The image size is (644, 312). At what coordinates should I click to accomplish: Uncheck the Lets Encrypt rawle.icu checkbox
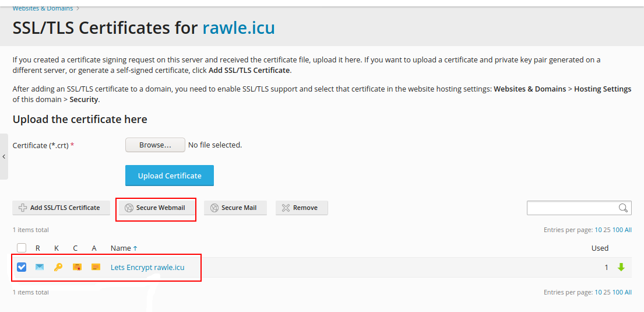22,267
